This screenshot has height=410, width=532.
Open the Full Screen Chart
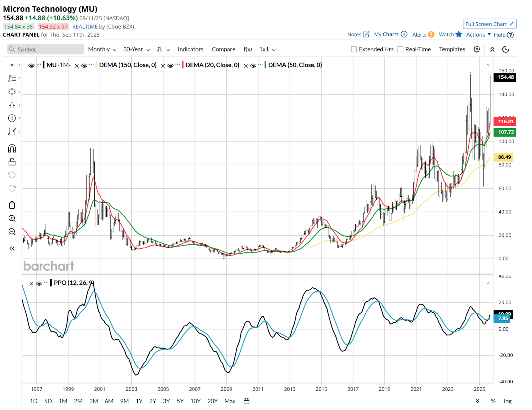(x=489, y=24)
